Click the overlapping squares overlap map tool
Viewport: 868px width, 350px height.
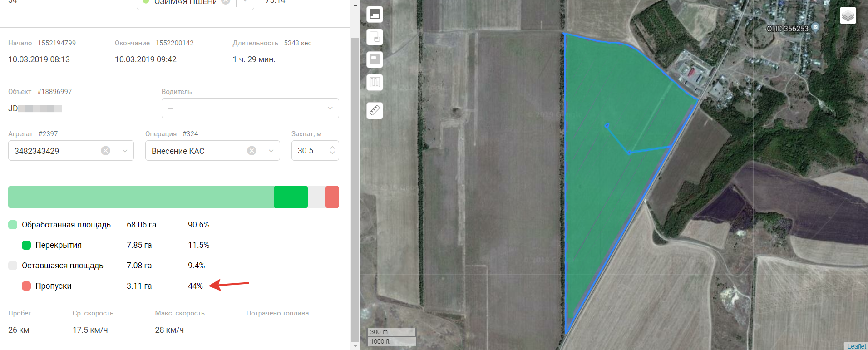point(375,37)
